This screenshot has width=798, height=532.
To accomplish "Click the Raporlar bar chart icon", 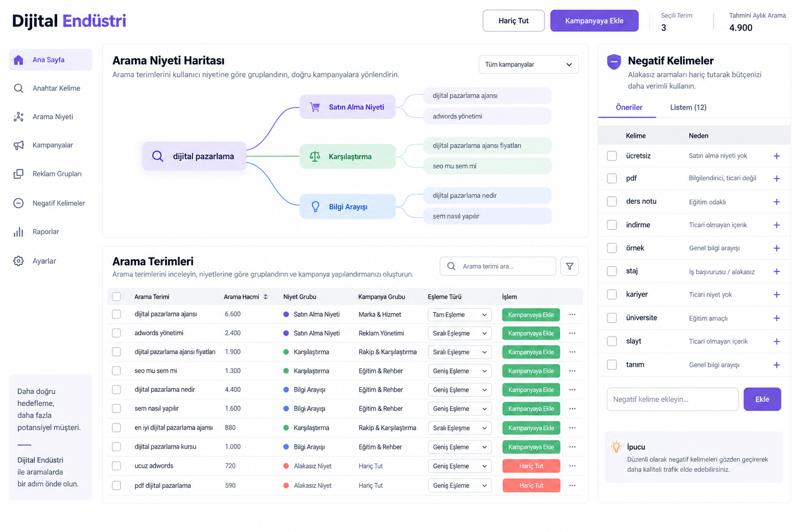I will coord(19,232).
